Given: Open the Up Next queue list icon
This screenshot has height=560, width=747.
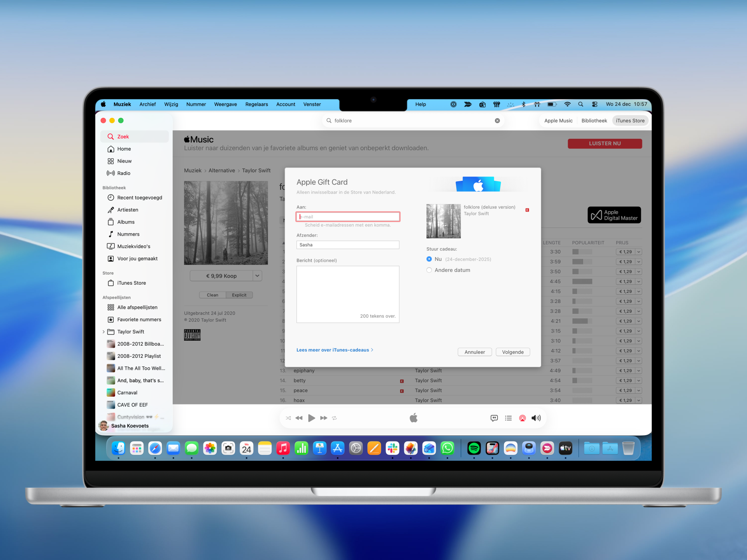Looking at the screenshot, I should pos(508,418).
